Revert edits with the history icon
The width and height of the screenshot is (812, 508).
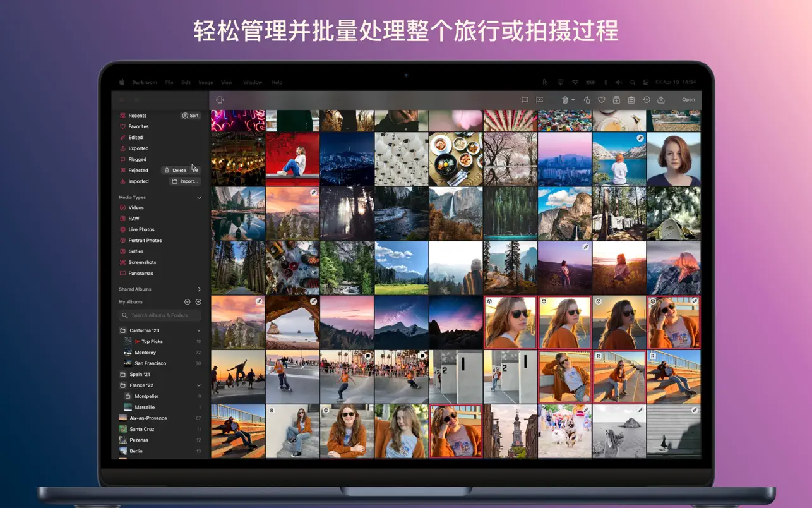(x=647, y=100)
